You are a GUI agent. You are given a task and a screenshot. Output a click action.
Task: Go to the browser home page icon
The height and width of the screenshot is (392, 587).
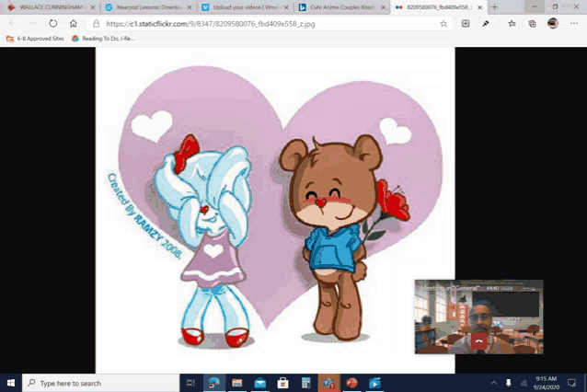(x=74, y=24)
